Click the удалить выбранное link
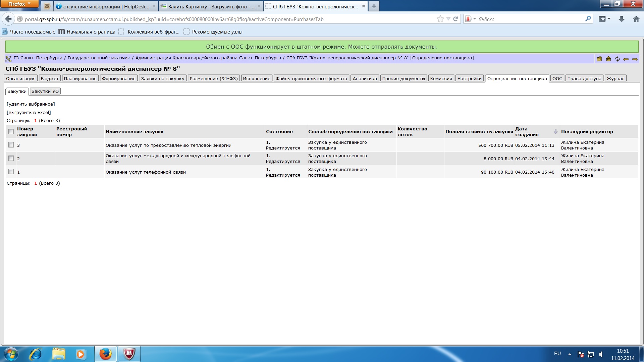The image size is (644, 362). coord(31,104)
